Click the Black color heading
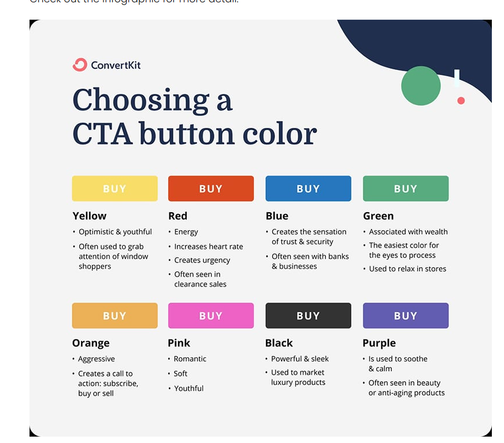Screen dimensions: 504x443 pyautogui.click(x=279, y=343)
